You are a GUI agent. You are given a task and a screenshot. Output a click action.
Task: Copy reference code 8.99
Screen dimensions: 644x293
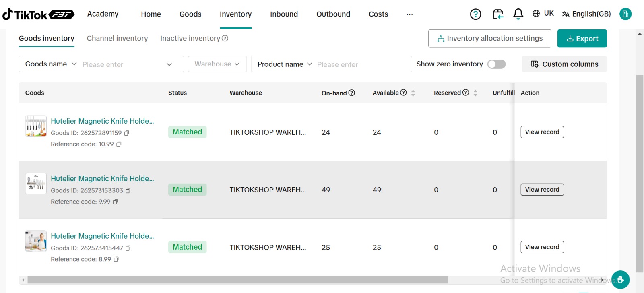(116, 259)
